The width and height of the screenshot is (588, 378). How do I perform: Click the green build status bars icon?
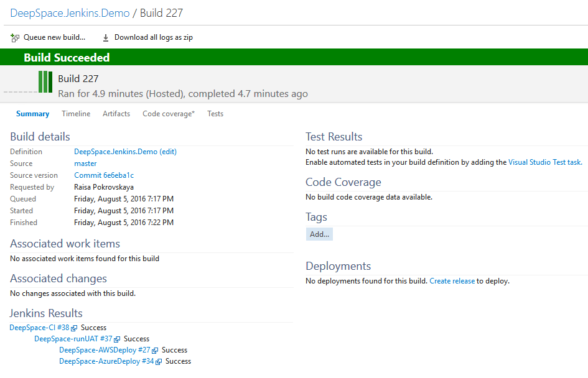pyautogui.click(x=45, y=81)
